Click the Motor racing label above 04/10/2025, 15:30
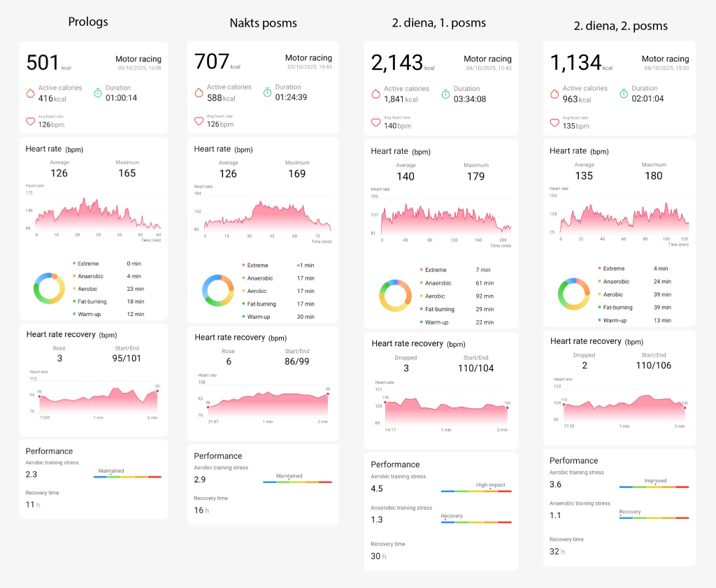 click(x=665, y=59)
